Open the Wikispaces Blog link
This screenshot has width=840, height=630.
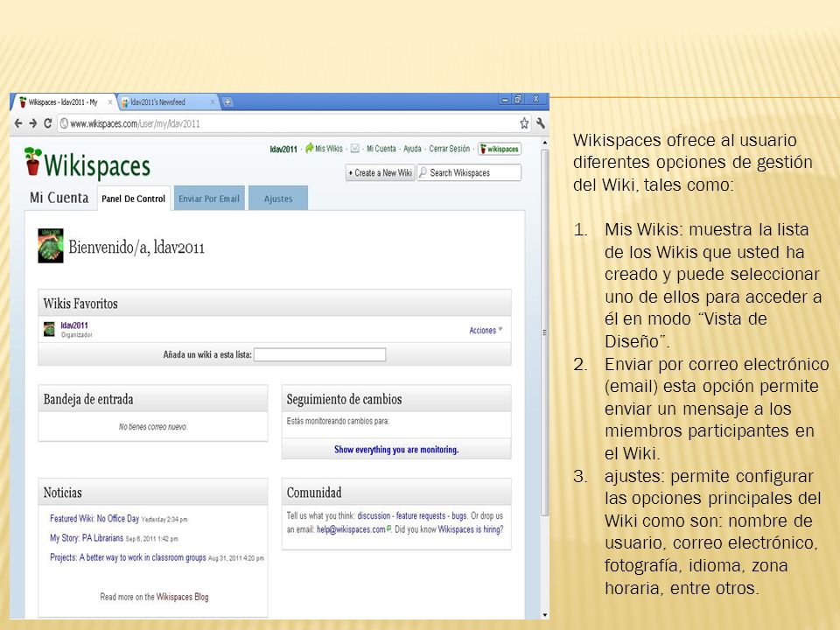point(182,597)
